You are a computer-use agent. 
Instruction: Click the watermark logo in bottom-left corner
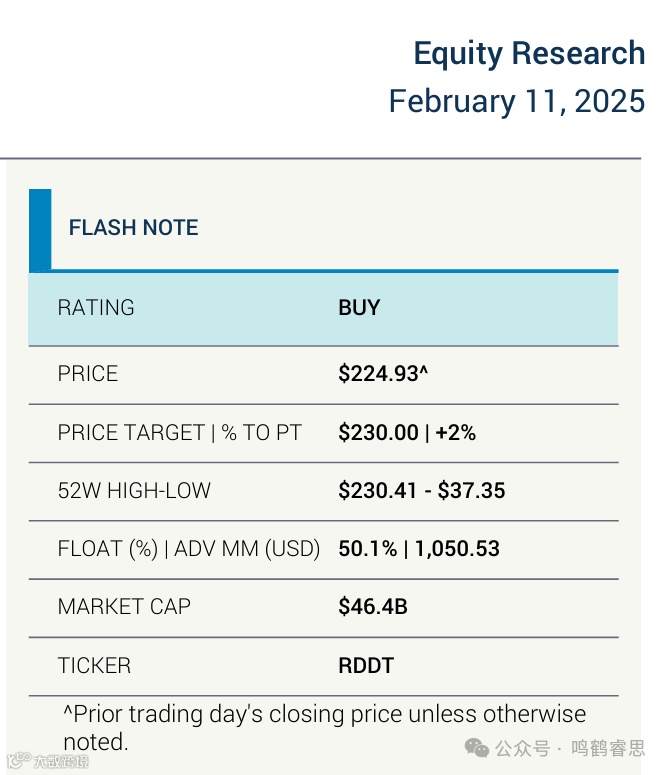click(46, 762)
